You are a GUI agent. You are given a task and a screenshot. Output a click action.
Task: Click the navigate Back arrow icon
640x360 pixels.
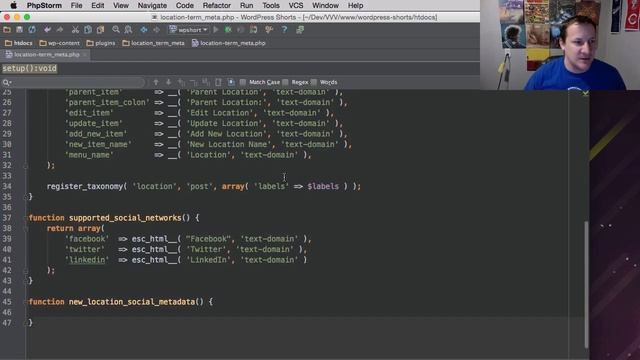tap(144, 30)
